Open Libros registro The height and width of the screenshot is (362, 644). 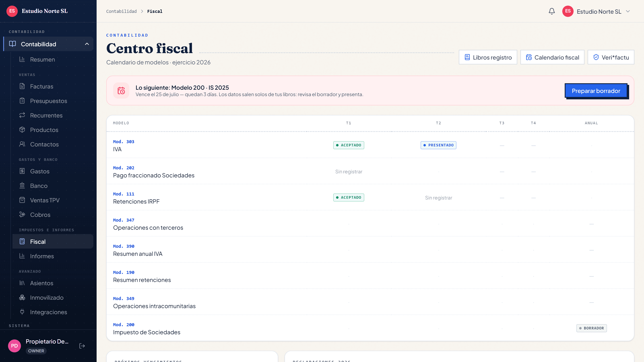488,58
